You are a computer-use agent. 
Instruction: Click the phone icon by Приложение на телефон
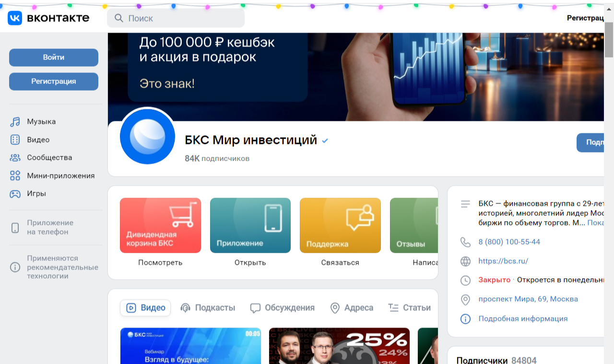15,227
